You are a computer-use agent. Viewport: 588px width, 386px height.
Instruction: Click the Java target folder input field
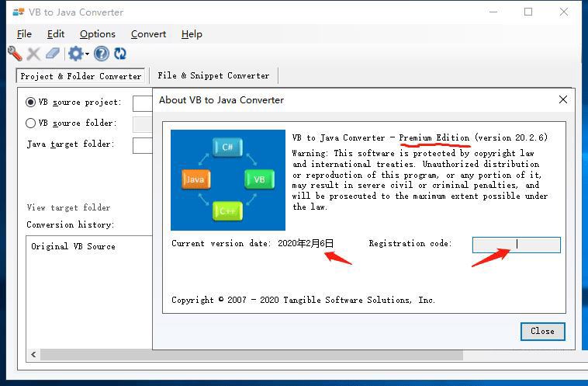point(143,145)
